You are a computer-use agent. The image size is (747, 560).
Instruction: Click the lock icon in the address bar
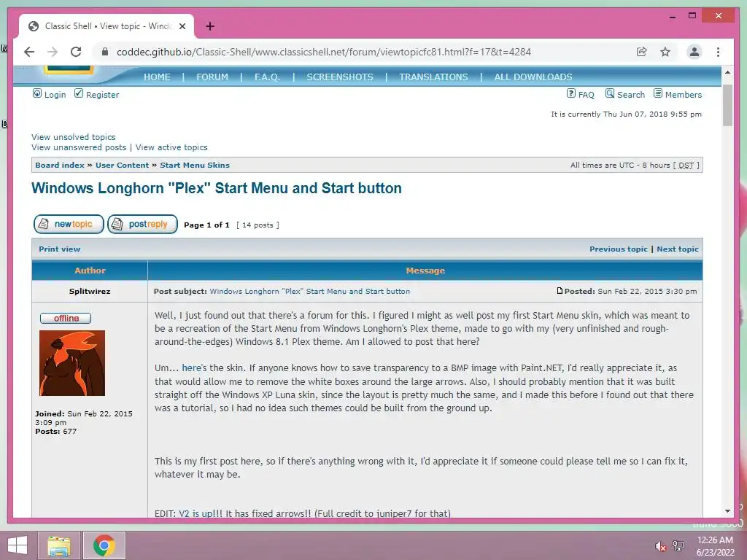(105, 52)
